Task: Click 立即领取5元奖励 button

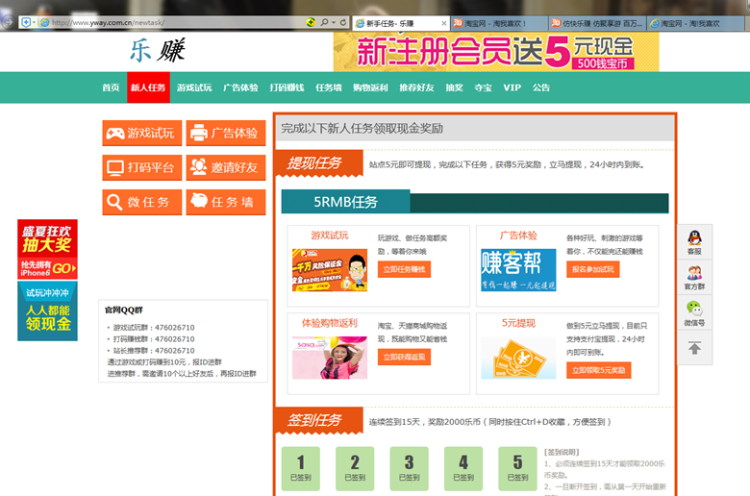Action: coord(599,370)
